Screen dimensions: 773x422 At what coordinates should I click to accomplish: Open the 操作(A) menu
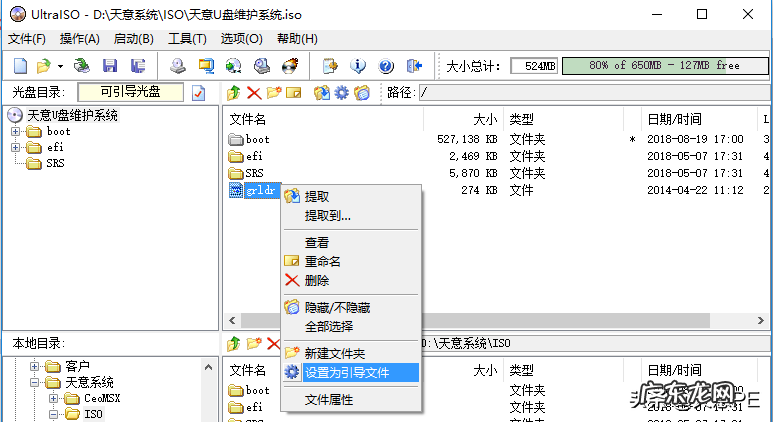(x=79, y=39)
